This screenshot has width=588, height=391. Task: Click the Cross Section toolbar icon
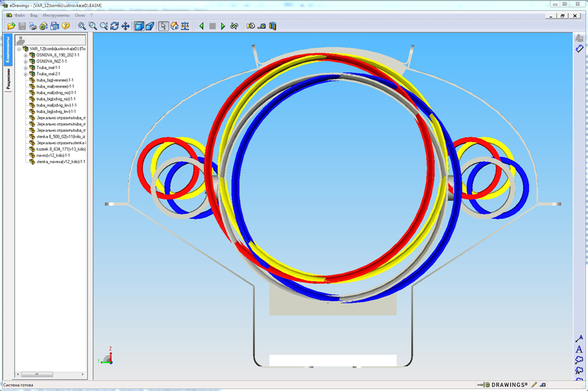272,26
